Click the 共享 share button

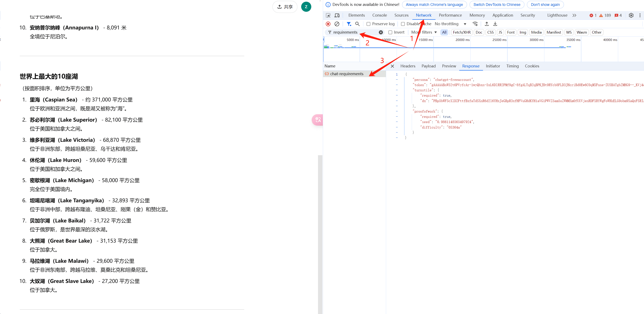click(285, 7)
